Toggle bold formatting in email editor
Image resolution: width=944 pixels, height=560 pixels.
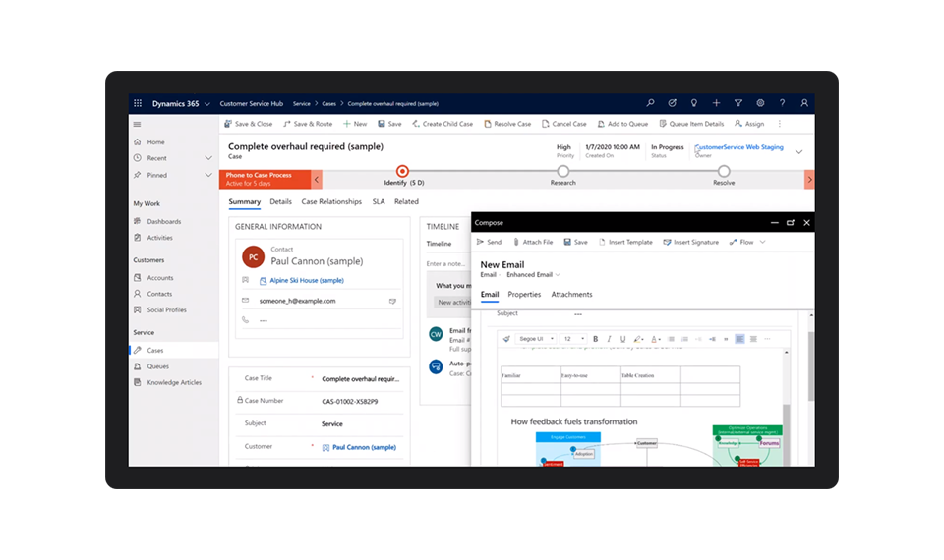[595, 339]
